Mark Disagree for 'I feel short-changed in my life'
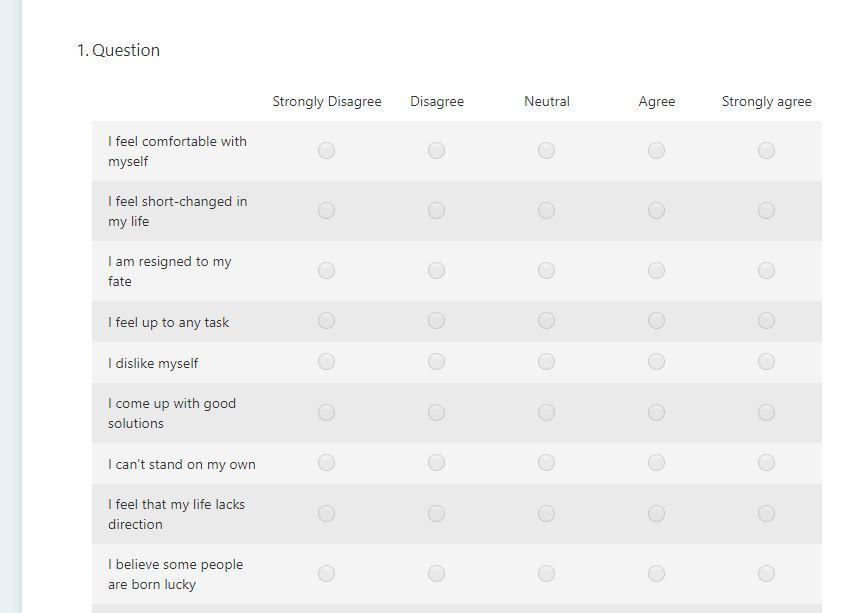The image size is (864, 613). coord(436,210)
